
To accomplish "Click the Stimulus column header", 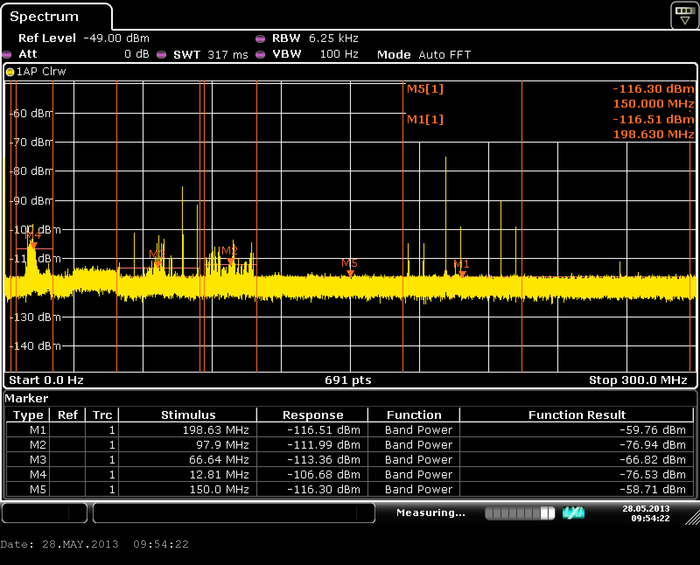I will 188,414.
